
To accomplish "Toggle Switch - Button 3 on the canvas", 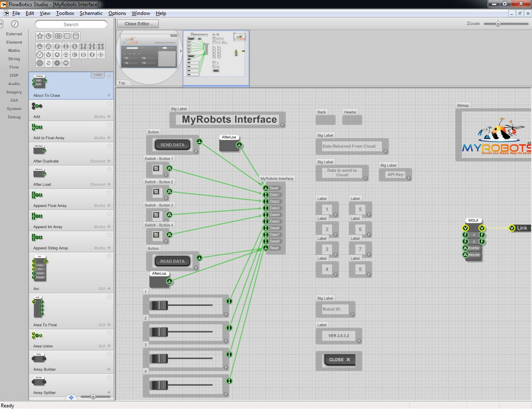I will coord(156,215).
